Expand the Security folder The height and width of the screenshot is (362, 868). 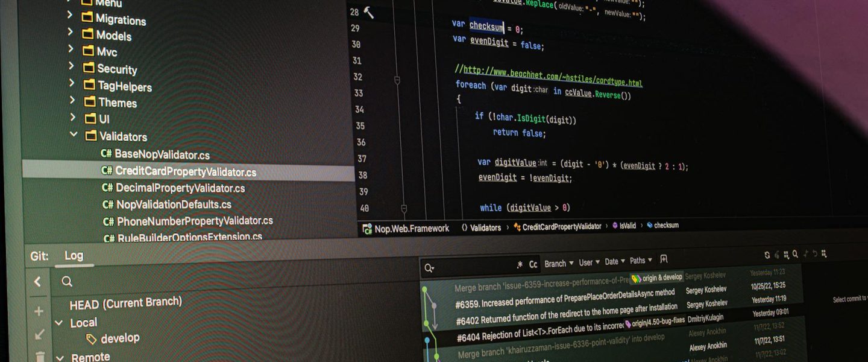(71, 66)
